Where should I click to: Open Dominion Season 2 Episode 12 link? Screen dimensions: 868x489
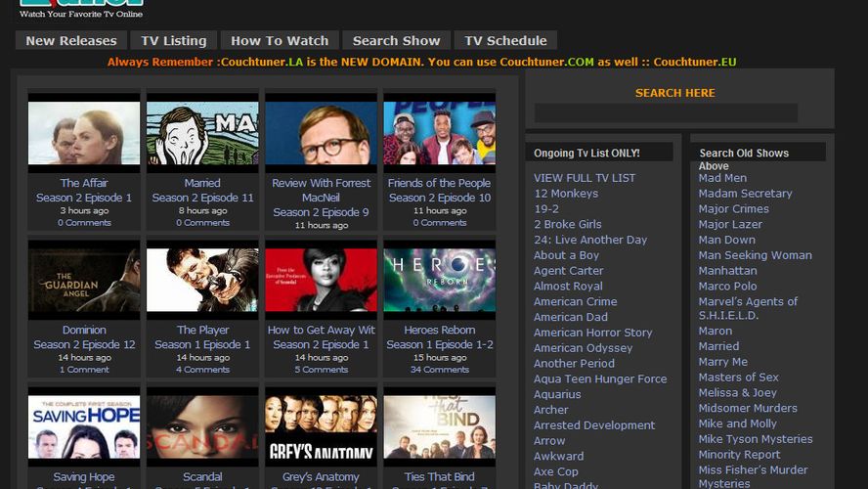(84, 336)
